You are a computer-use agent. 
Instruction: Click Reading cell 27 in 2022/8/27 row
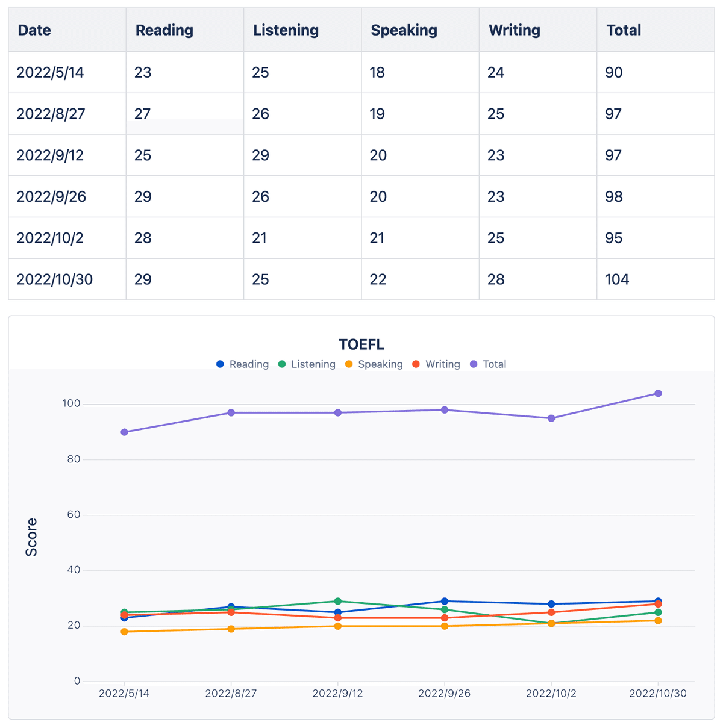[185, 114]
